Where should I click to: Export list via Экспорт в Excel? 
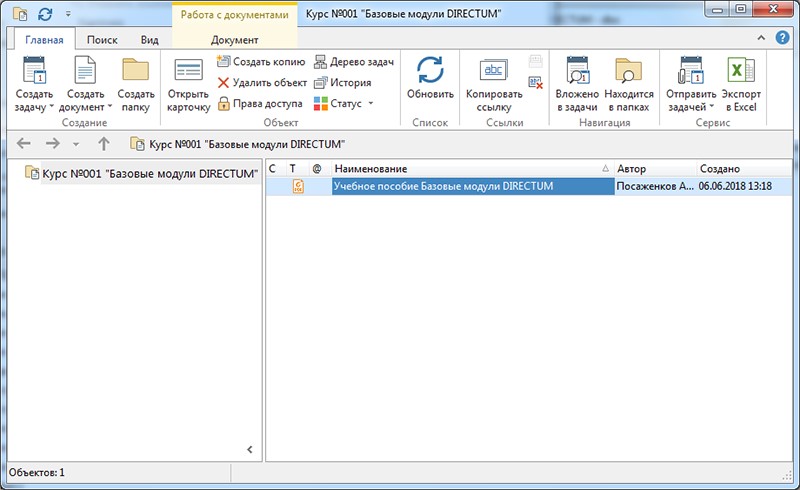coord(741,85)
